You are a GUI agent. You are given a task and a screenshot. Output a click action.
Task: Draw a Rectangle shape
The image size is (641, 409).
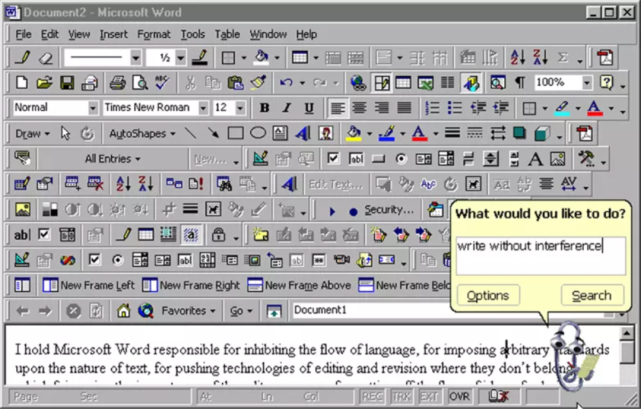[235, 133]
